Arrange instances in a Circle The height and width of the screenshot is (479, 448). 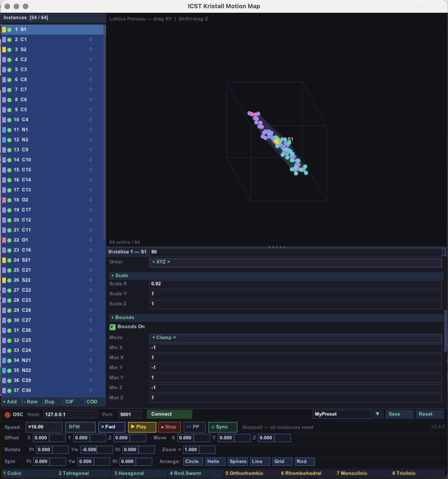pyautogui.click(x=193, y=462)
